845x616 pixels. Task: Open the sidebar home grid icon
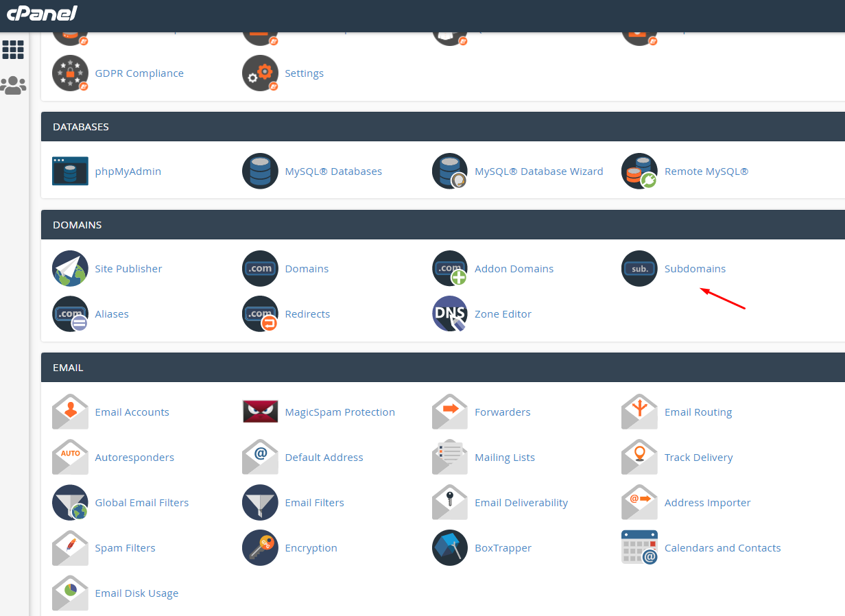click(13, 49)
